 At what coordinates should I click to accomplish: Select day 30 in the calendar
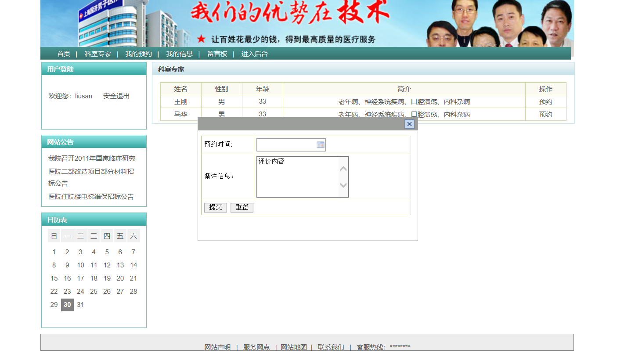coord(67,305)
